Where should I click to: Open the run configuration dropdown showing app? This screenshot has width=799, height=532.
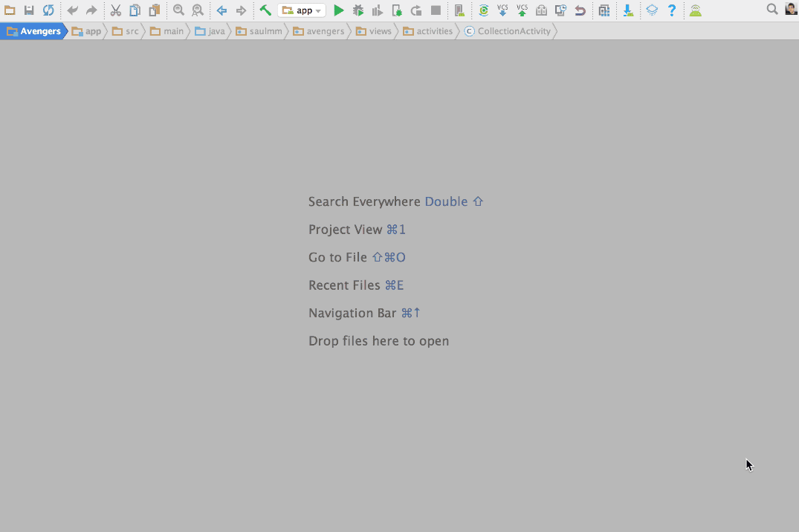pyautogui.click(x=301, y=10)
